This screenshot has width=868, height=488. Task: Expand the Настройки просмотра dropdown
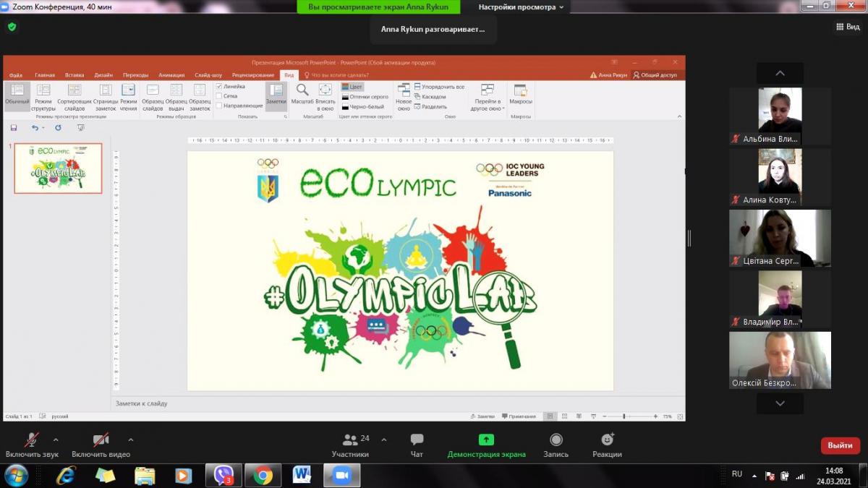pyautogui.click(x=521, y=7)
